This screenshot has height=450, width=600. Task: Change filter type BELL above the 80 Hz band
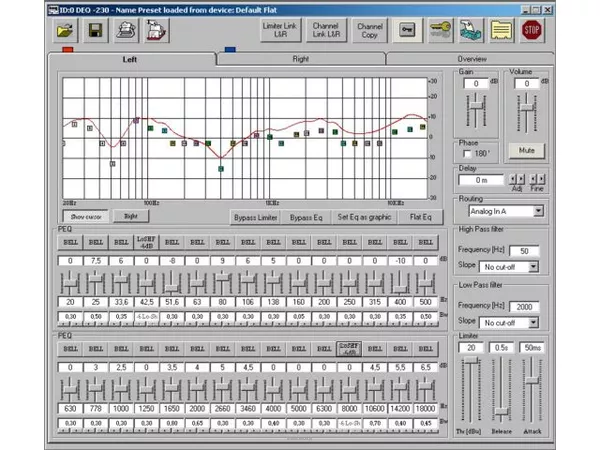(223, 242)
